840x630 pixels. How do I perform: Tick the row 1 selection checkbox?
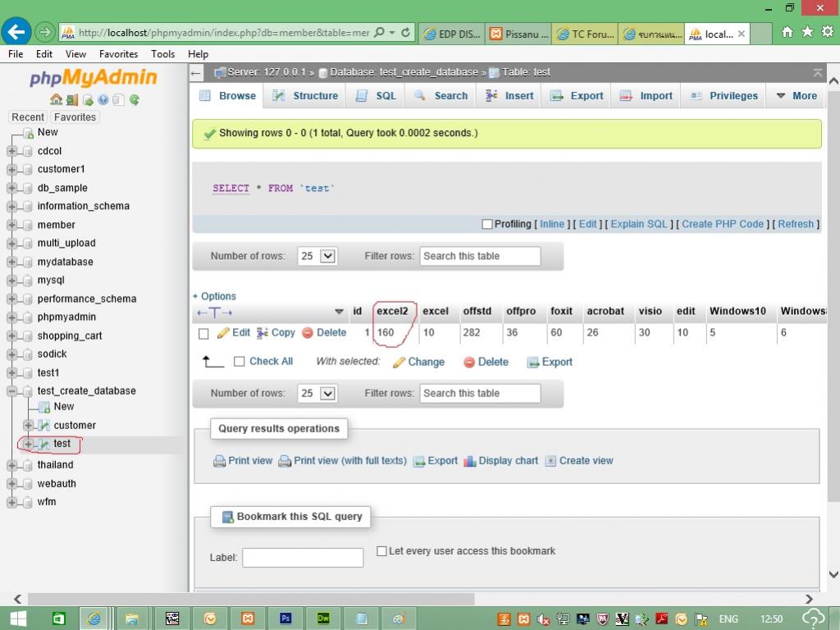(203, 334)
